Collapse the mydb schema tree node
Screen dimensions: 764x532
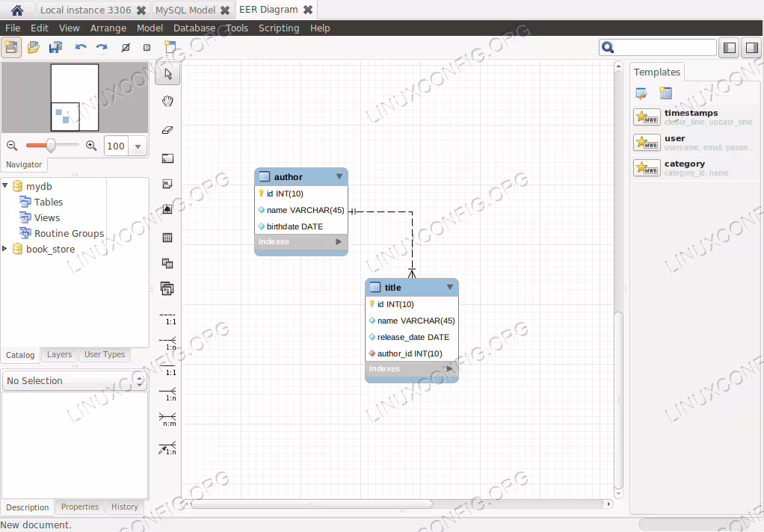tap(5, 185)
